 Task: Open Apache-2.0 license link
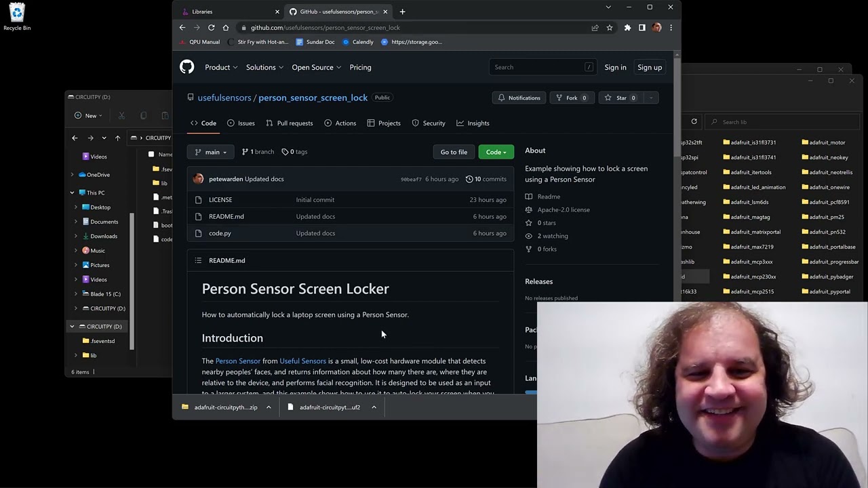[564, 209]
